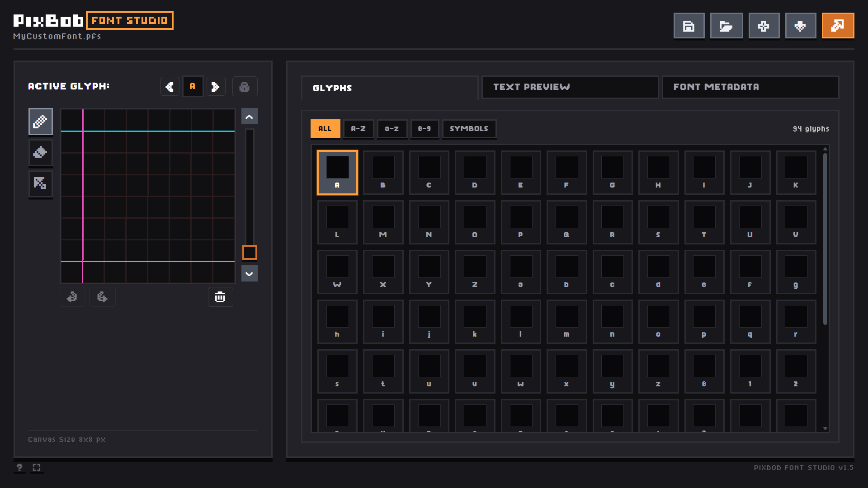Filter glyphs by SYMBOLS
Image resolution: width=868 pixels, height=488 pixels.
(469, 129)
